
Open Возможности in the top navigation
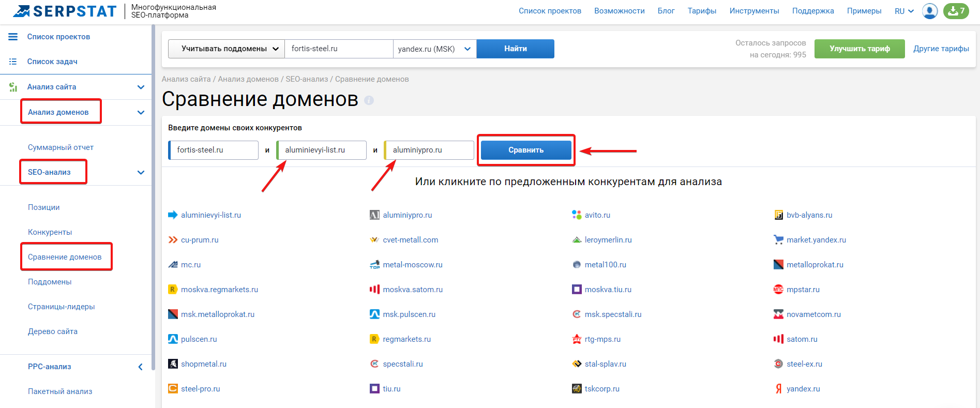620,11
